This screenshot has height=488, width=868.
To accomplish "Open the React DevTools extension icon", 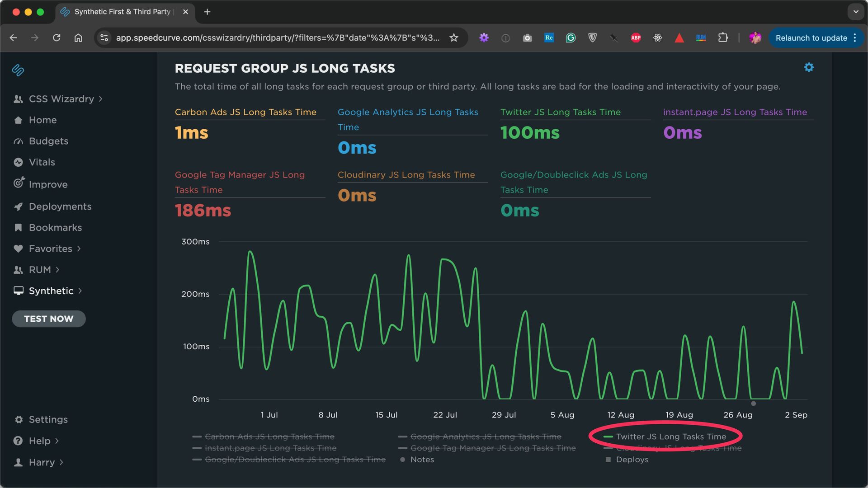I will click(x=657, y=38).
